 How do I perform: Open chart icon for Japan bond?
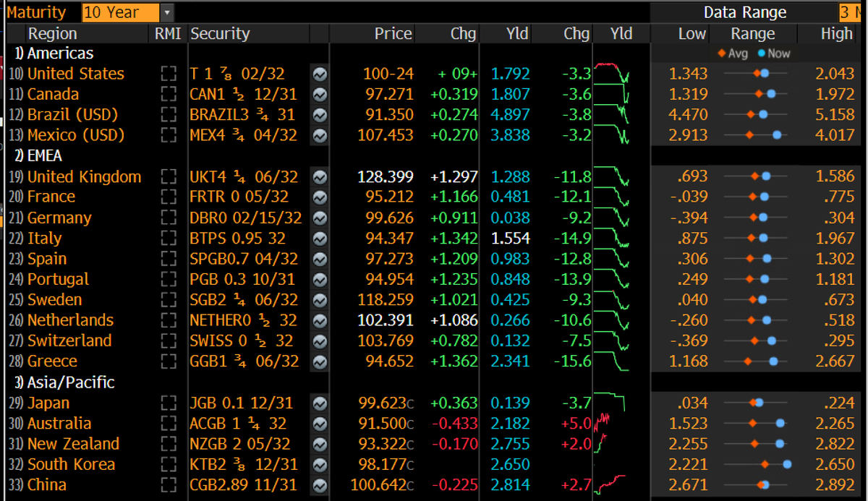[x=319, y=403]
